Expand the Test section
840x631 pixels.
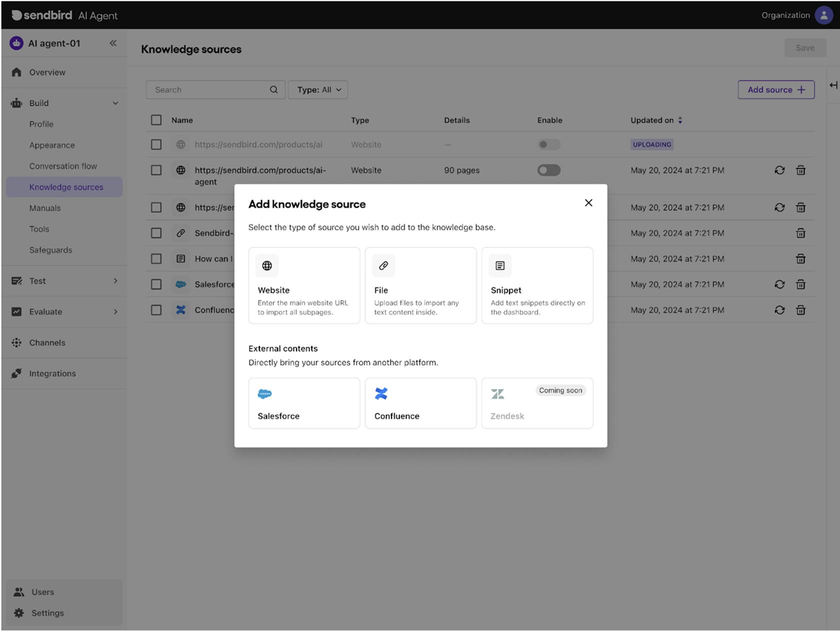115,280
